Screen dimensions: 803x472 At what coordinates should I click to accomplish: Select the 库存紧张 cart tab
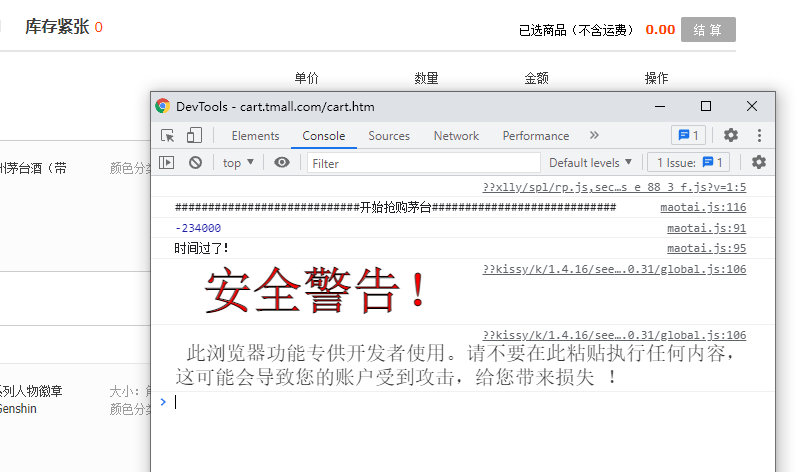[64, 27]
